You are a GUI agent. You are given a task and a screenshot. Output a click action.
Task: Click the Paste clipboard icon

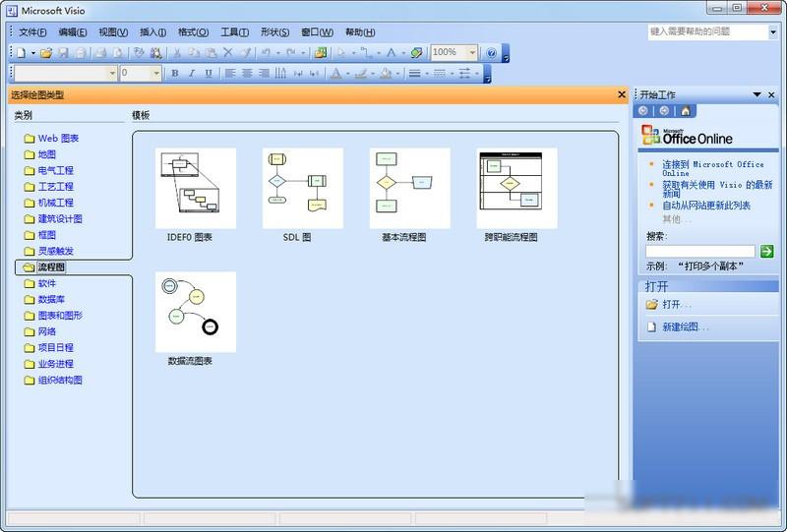point(211,53)
